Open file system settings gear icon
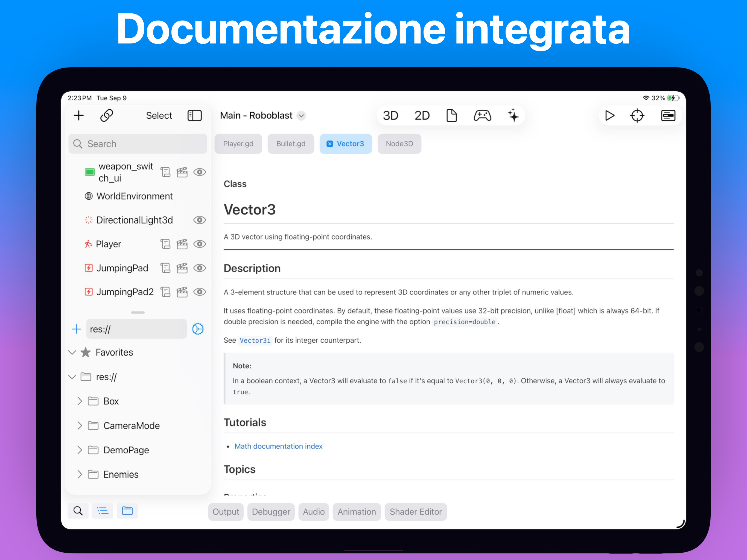This screenshot has height=560, width=747. point(198,329)
